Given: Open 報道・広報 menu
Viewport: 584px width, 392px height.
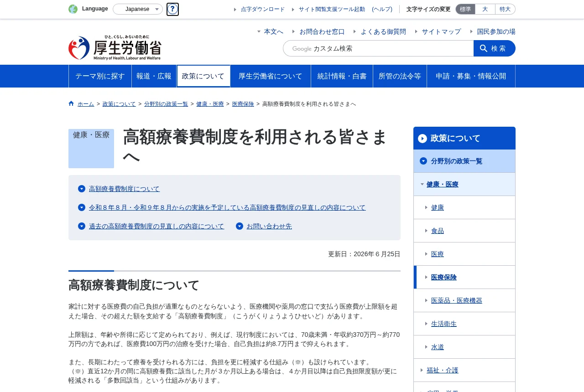Looking at the screenshot, I should (x=154, y=76).
